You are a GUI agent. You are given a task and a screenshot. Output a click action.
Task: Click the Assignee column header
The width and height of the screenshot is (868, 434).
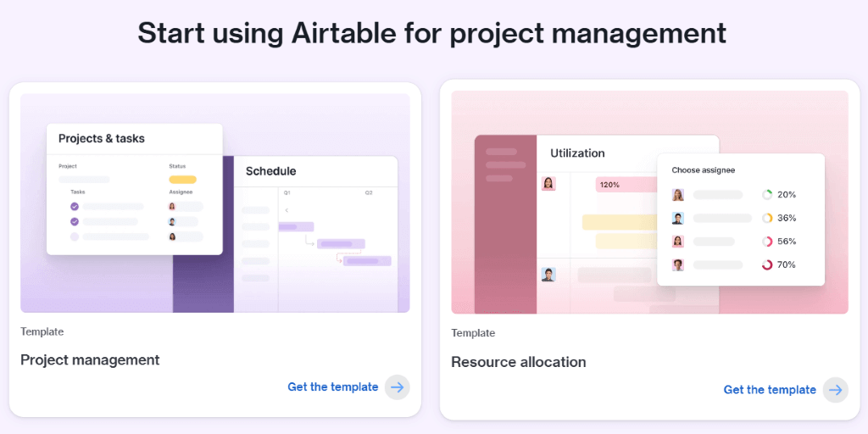(180, 192)
